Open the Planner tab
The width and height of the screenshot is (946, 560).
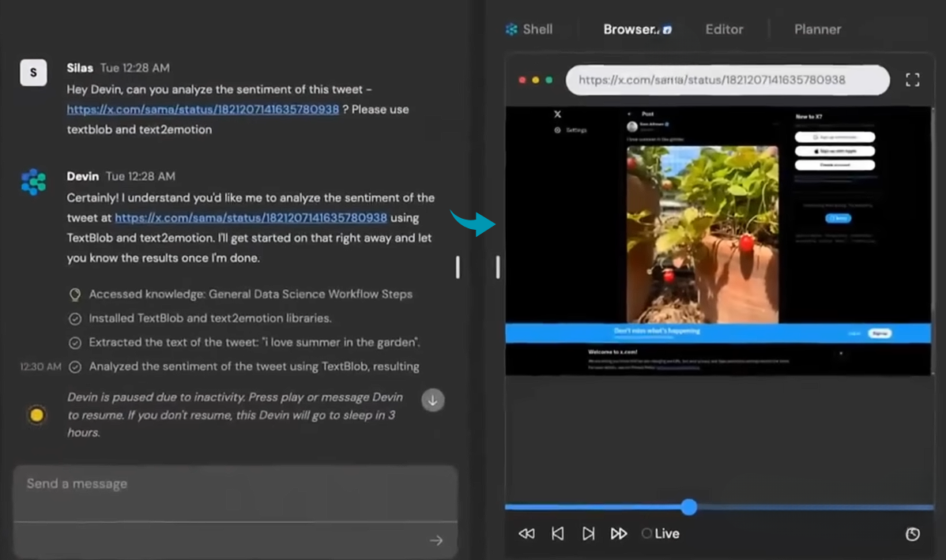[817, 29]
